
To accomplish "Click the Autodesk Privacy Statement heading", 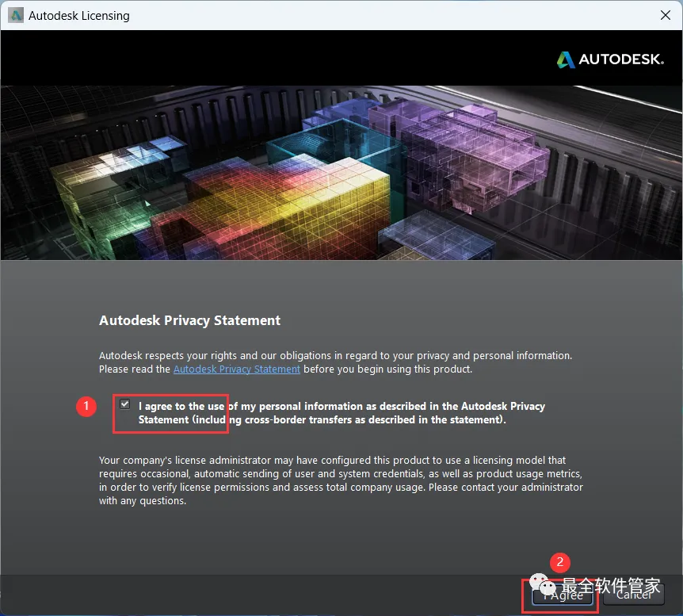I will [x=189, y=320].
